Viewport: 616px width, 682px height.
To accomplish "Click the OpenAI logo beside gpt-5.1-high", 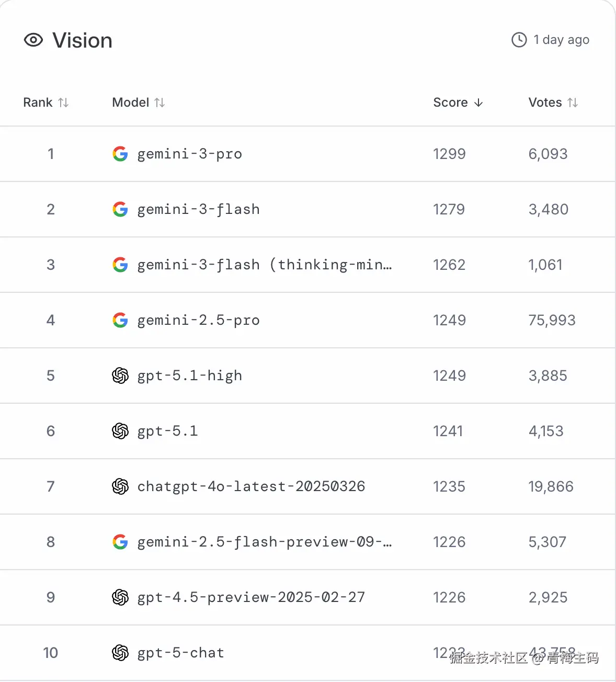I will click(x=120, y=376).
